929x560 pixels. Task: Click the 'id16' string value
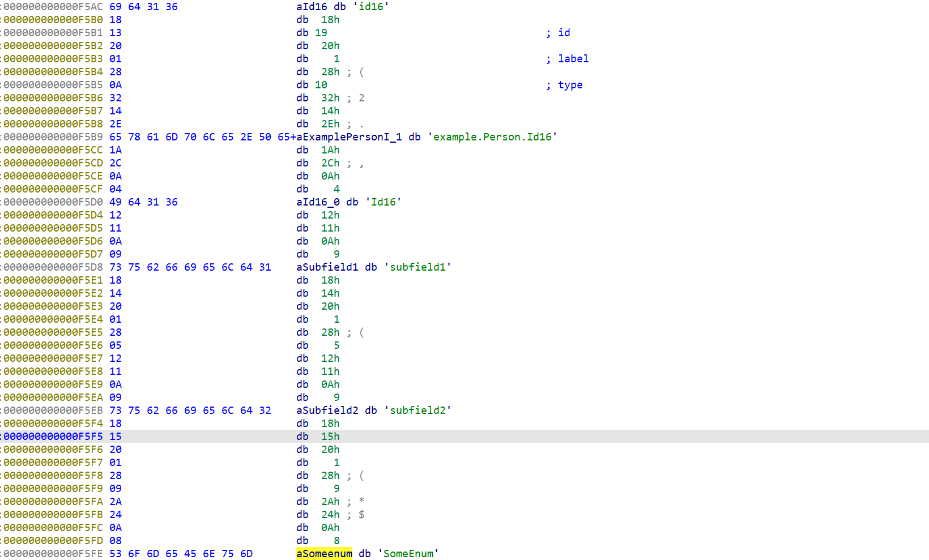click(x=371, y=7)
